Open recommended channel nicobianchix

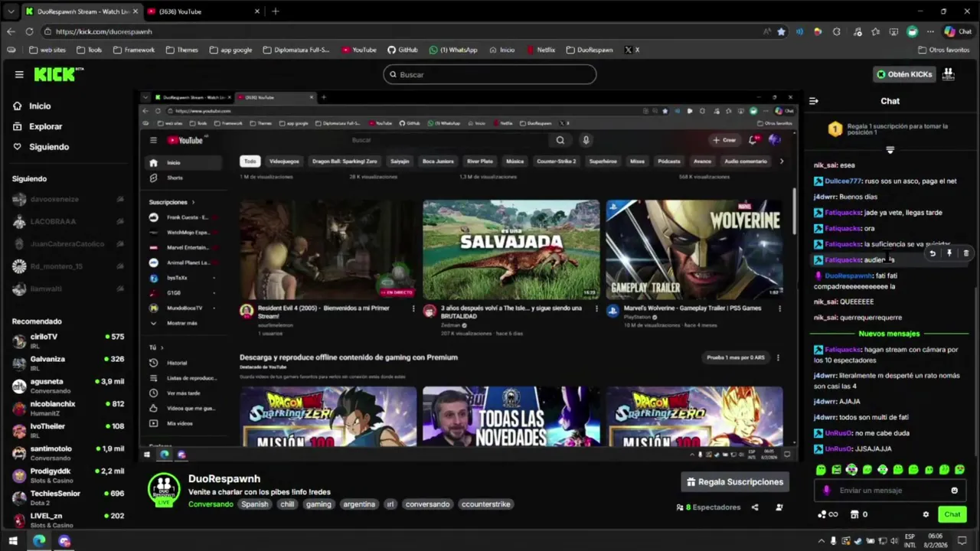[68, 408]
